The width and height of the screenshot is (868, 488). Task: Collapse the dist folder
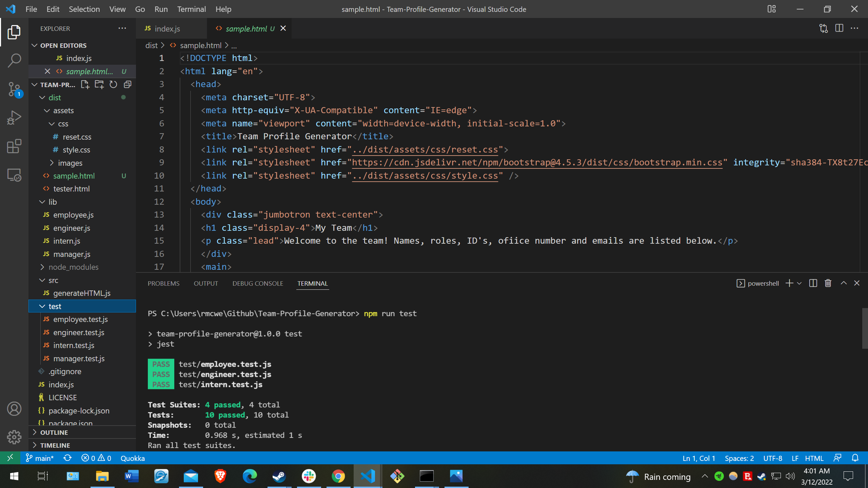(54, 97)
